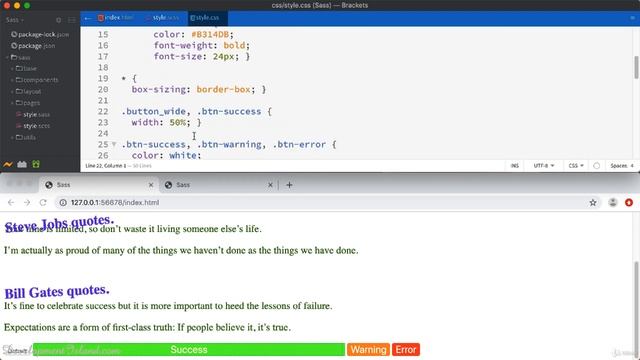
Task: Open the CSS language mode dropdown
Action: pos(576,166)
